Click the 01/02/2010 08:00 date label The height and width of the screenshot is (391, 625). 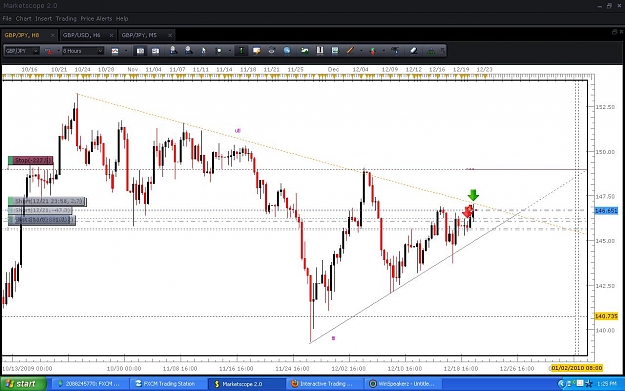577,368
